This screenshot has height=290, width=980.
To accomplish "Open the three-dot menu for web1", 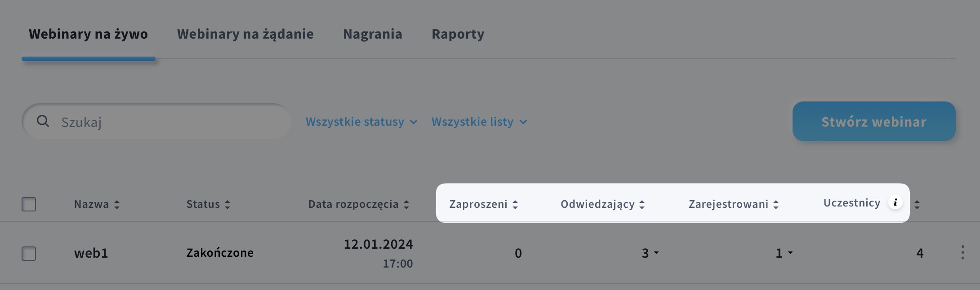I will pos(962,253).
